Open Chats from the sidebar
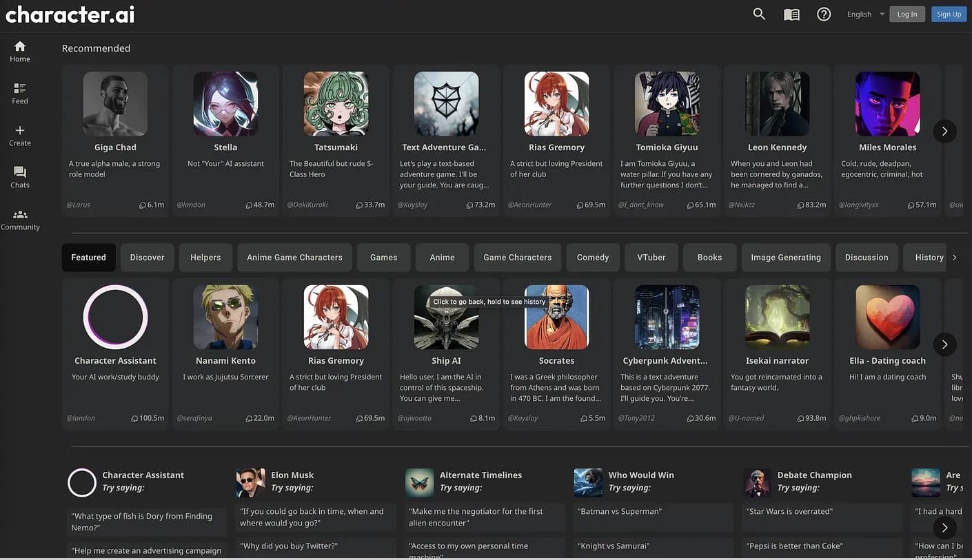Screen dimensions: 972x560 pos(20,178)
